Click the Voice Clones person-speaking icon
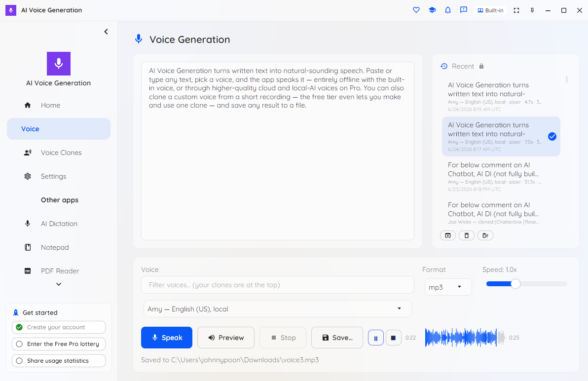Viewport: 588px width, 381px height. tap(27, 152)
